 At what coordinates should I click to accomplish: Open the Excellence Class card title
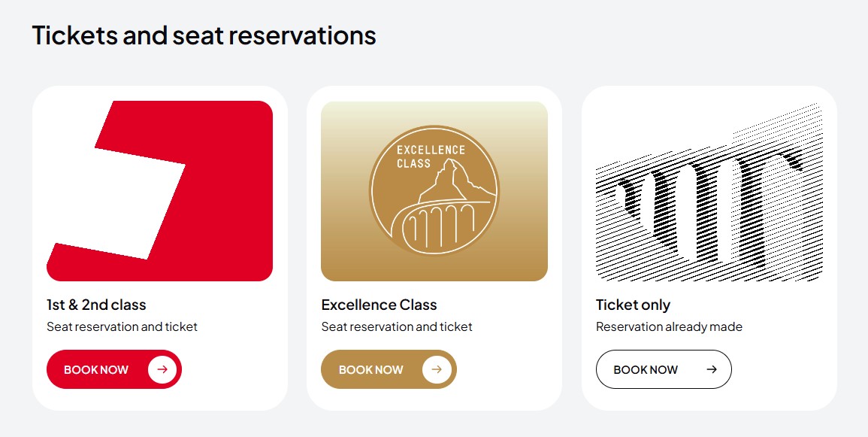[380, 305]
